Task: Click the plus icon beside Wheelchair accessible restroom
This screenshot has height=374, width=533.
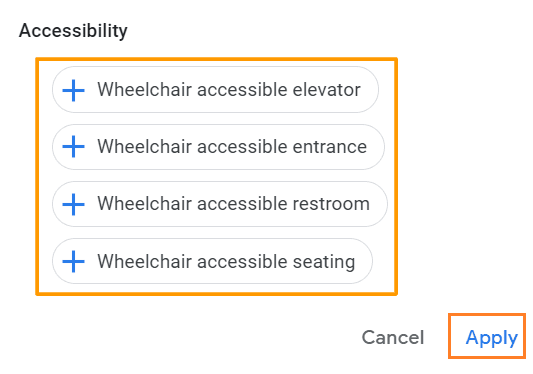Action: pyautogui.click(x=73, y=204)
